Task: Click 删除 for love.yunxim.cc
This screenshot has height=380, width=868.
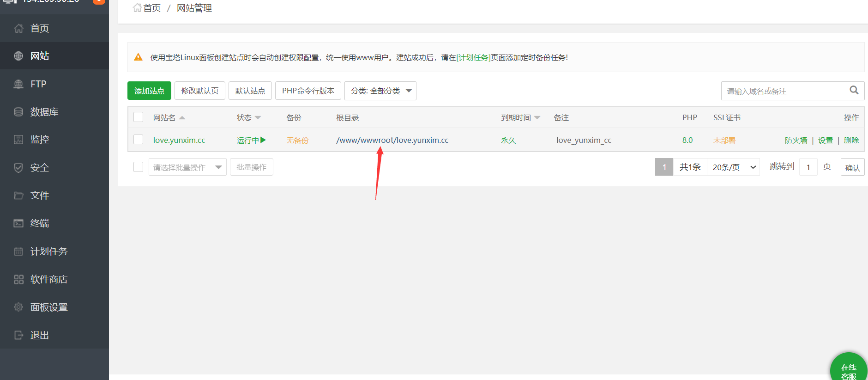Action: click(851, 140)
